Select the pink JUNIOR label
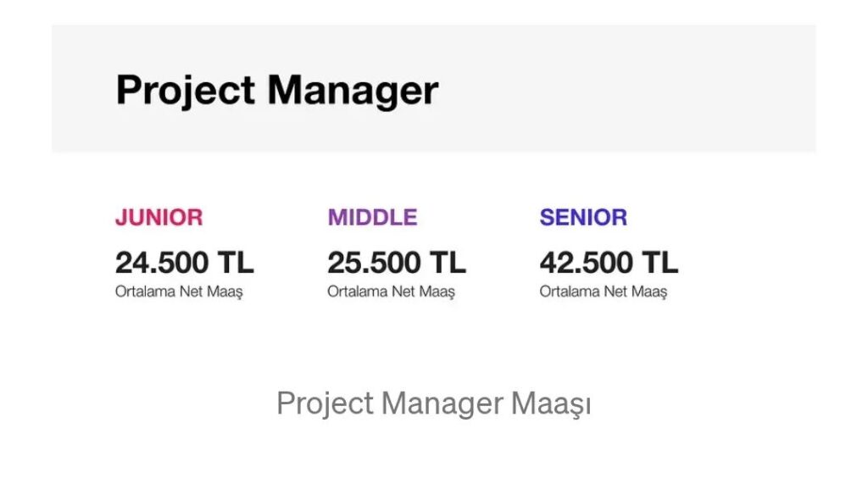Screen dimensions: 868x484 click(159, 217)
